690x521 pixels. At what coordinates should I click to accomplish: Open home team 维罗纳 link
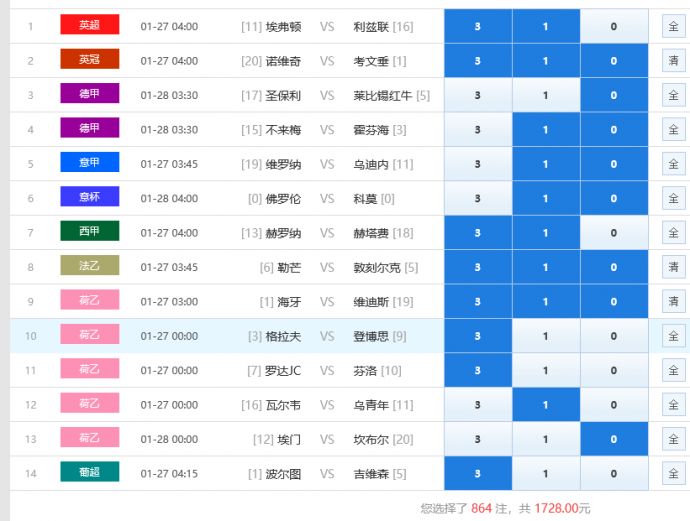(283, 164)
